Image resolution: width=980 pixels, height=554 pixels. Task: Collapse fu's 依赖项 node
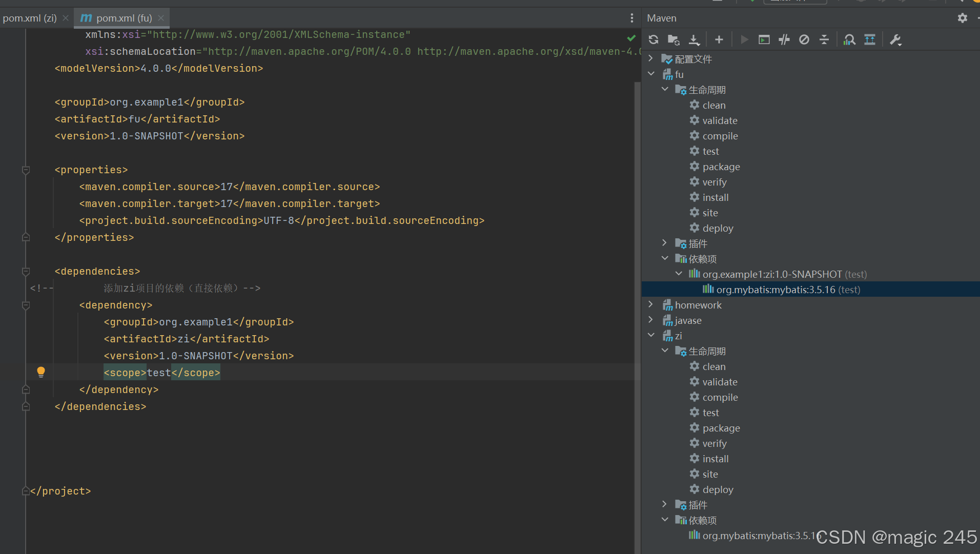click(x=665, y=258)
